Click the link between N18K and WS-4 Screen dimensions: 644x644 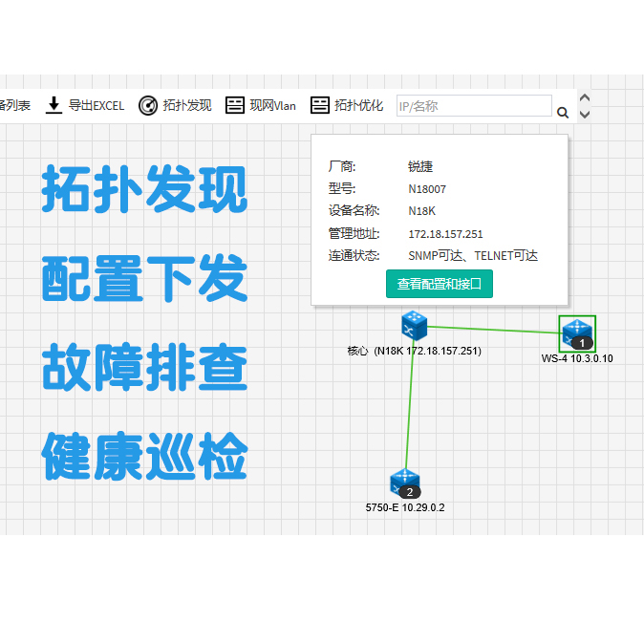pyautogui.click(x=493, y=330)
